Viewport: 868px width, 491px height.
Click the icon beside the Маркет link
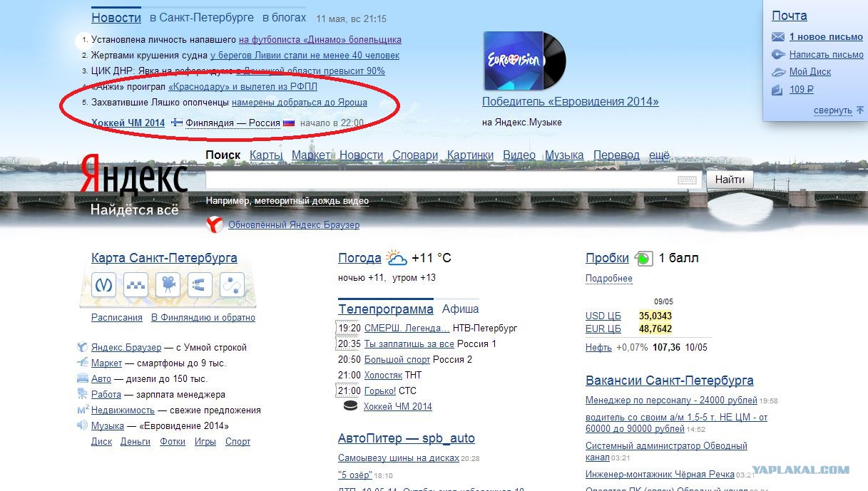point(83,363)
